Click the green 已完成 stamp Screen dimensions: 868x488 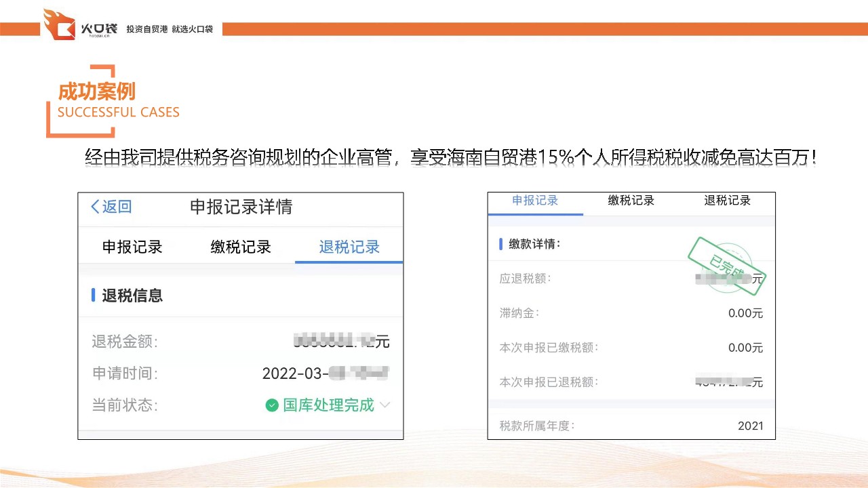[726, 266]
